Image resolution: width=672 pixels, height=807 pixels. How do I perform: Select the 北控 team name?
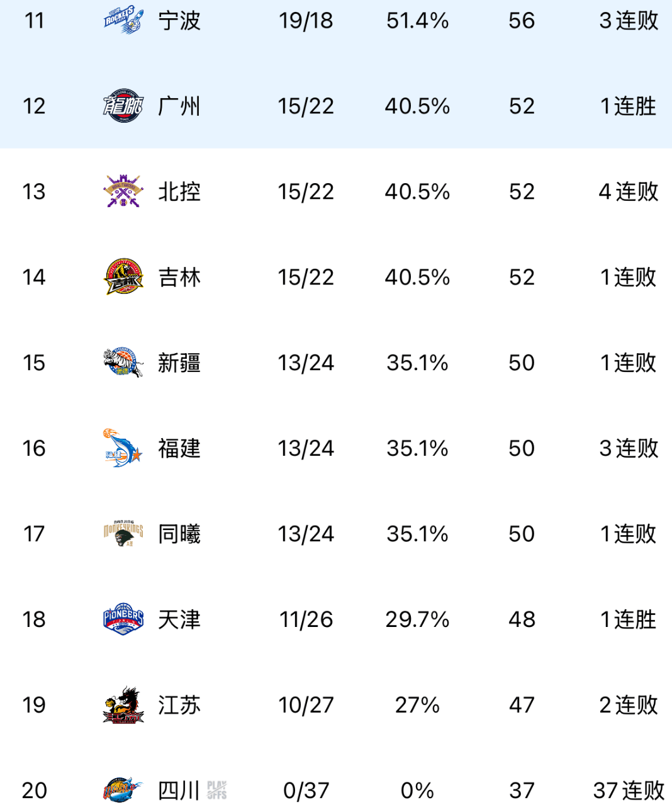[x=179, y=191]
